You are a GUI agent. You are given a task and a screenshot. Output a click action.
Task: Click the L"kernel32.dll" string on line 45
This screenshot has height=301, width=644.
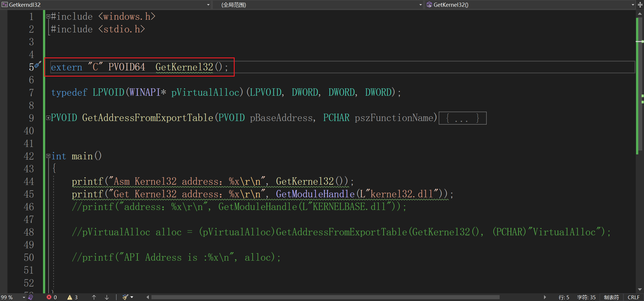tap(399, 194)
